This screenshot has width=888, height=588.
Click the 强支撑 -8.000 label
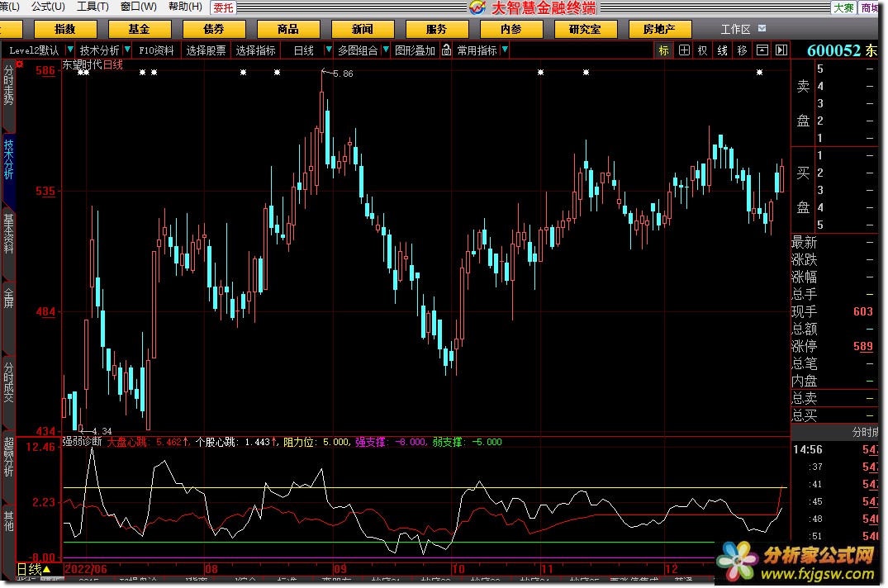click(x=390, y=442)
